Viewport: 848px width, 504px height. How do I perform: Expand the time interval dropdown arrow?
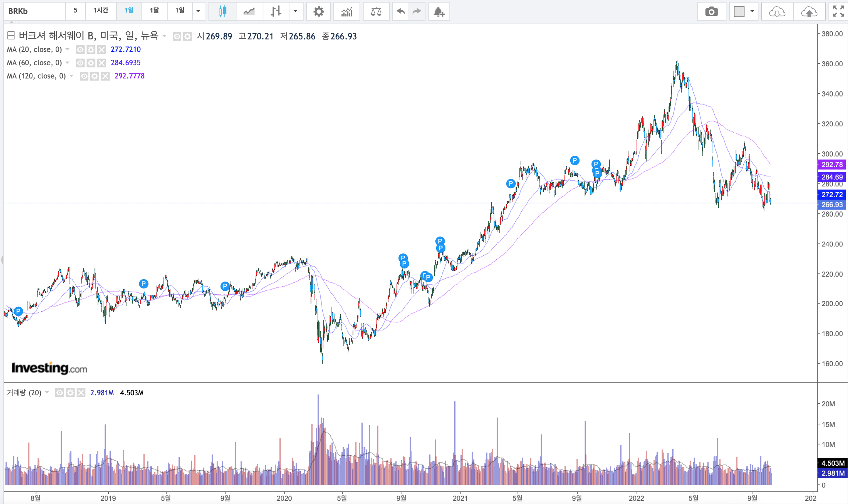198,11
